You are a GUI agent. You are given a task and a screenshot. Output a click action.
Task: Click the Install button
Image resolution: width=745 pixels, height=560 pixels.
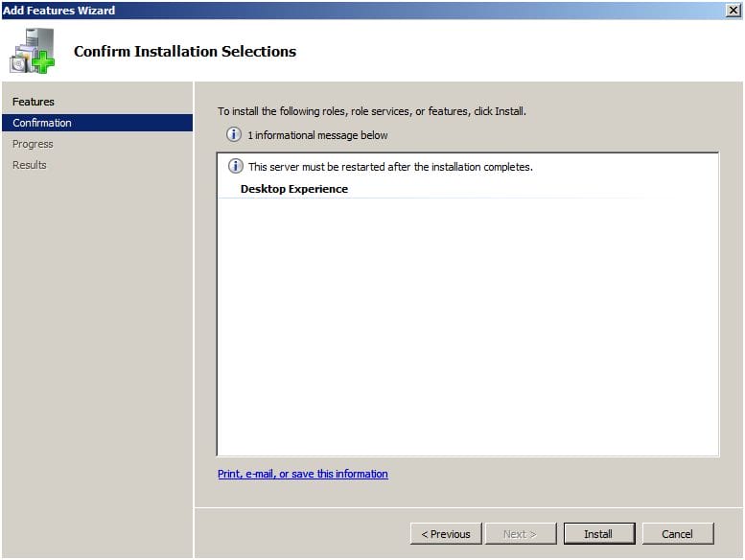coord(599,534)
